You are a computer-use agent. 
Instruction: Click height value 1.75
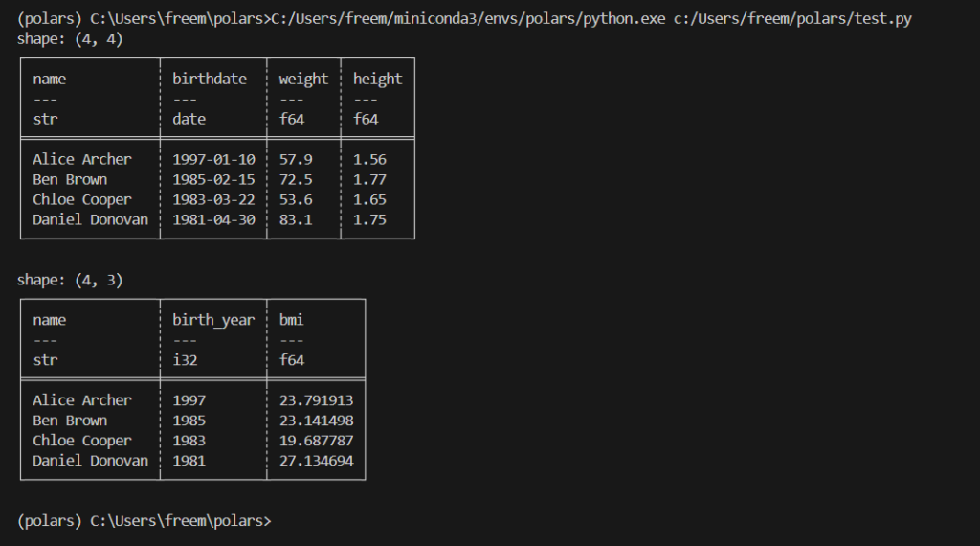(369, 219)
